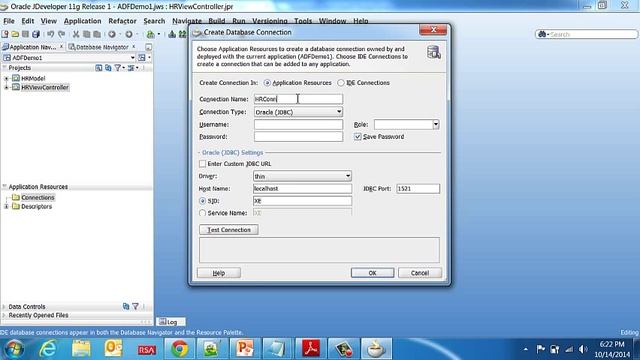Switch to the Database Navigator tab

point(102,47)
